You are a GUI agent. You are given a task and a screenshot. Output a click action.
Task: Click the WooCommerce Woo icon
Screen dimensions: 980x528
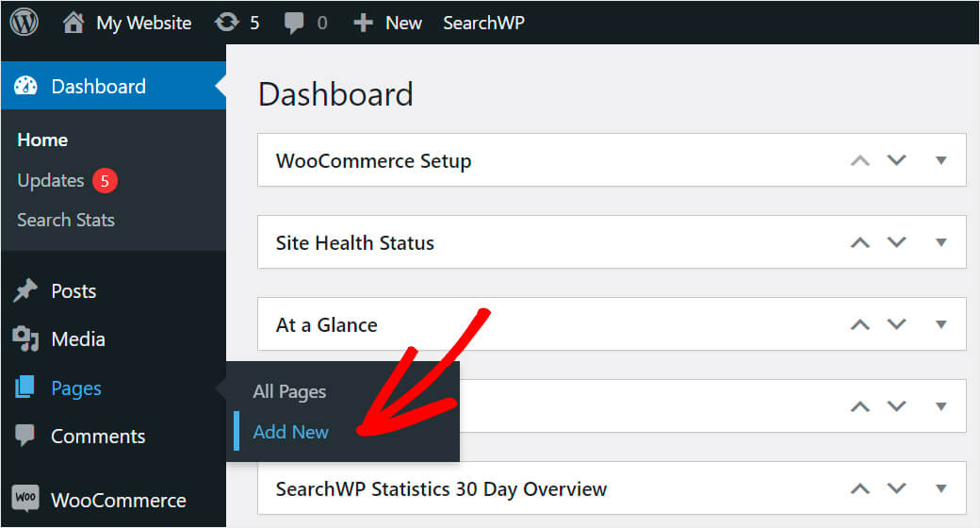(x=25, y=499)
